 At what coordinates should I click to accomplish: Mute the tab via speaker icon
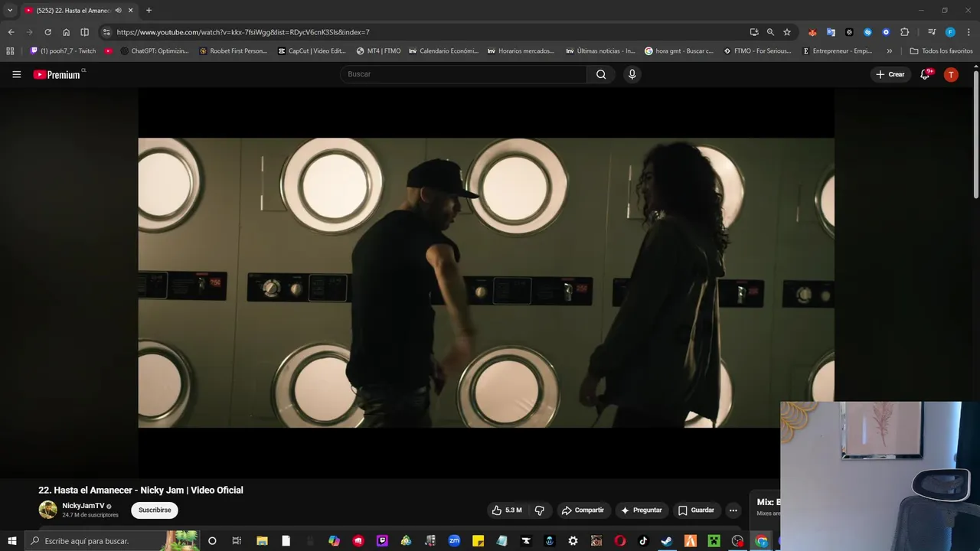pyautogui.click(x=118, y=11)
